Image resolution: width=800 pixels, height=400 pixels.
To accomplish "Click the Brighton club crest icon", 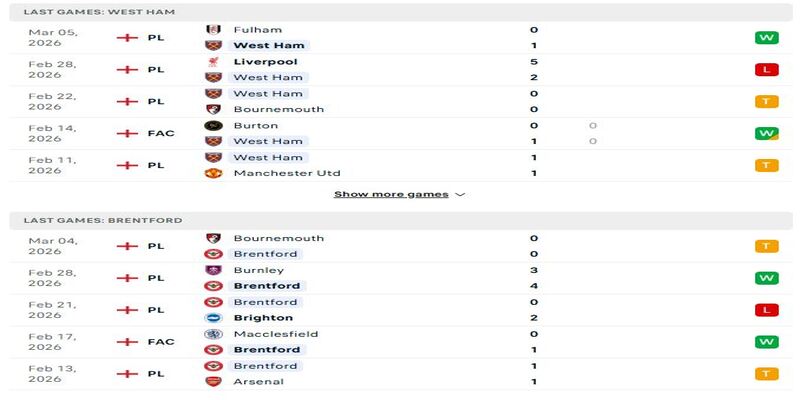I will [213, 318].
